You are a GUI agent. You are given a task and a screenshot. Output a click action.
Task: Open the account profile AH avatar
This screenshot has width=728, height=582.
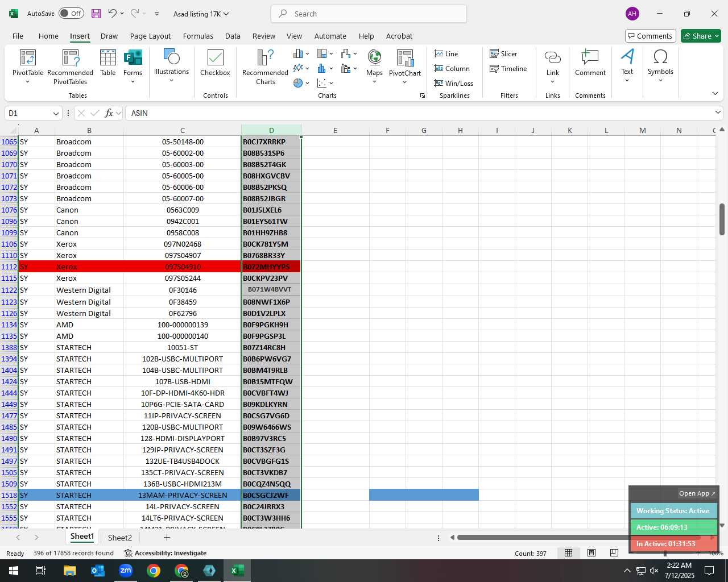coord(632,14)
